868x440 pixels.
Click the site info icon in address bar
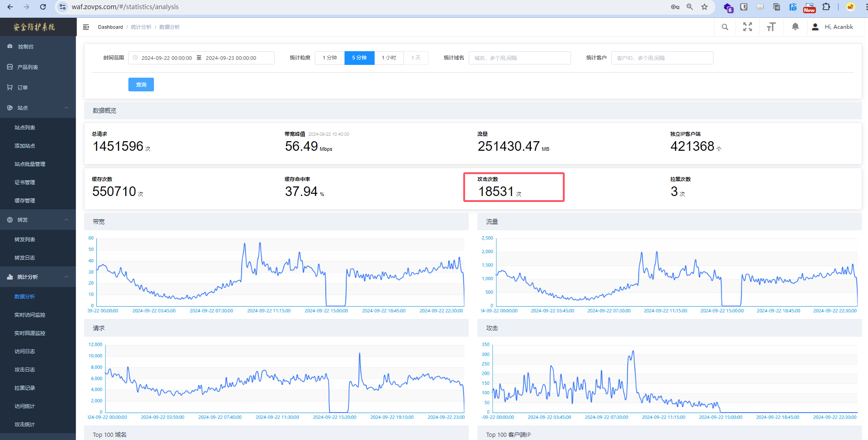63,7
